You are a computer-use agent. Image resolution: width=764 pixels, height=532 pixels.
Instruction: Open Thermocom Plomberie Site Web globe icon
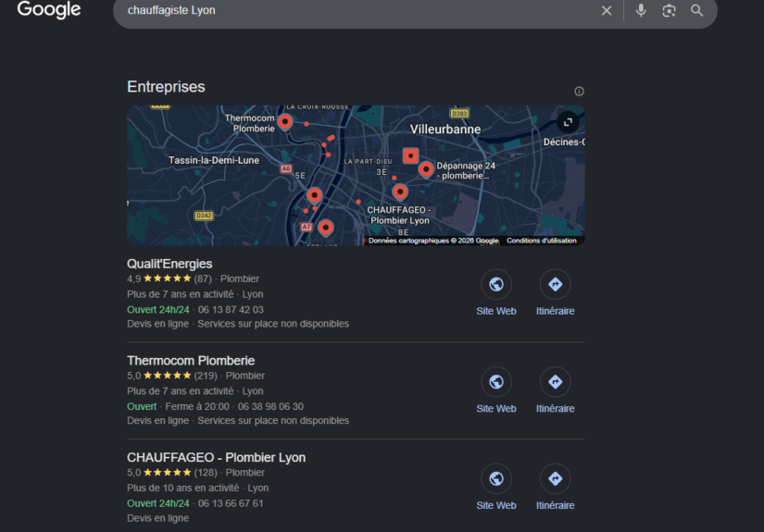click(496, 382)
